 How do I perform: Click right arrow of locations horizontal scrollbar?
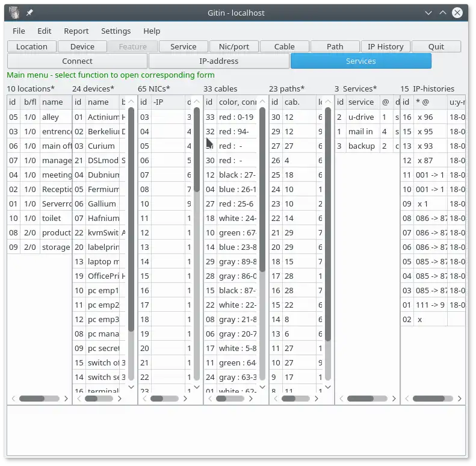coord(66,399)
